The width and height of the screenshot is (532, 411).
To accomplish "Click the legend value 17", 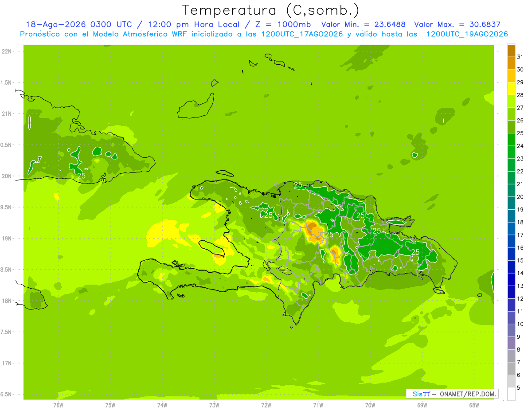I will 520,235.
